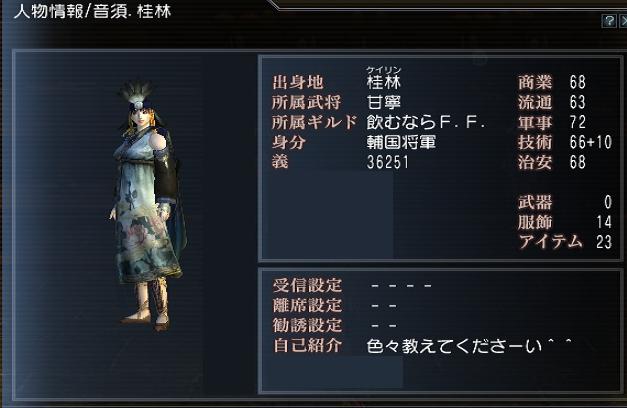Select the 義 value 36251
This screenshot has width=627, height=408.
coord(388,162)
